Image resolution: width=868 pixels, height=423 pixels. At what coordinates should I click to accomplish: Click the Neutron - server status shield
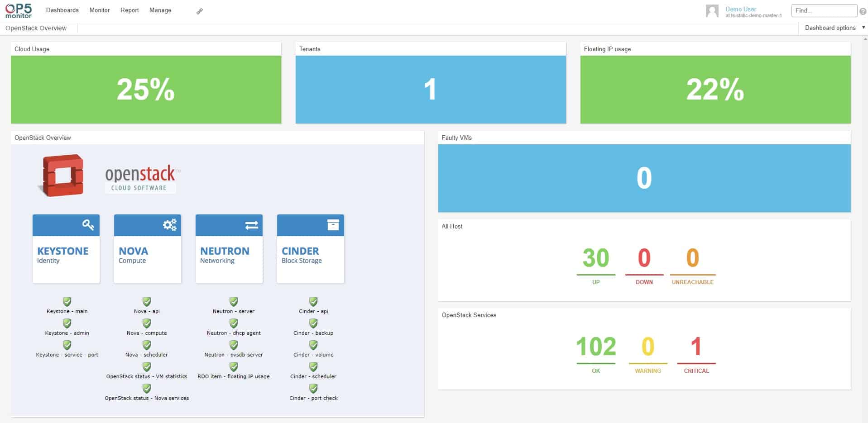tap(234, 301)
